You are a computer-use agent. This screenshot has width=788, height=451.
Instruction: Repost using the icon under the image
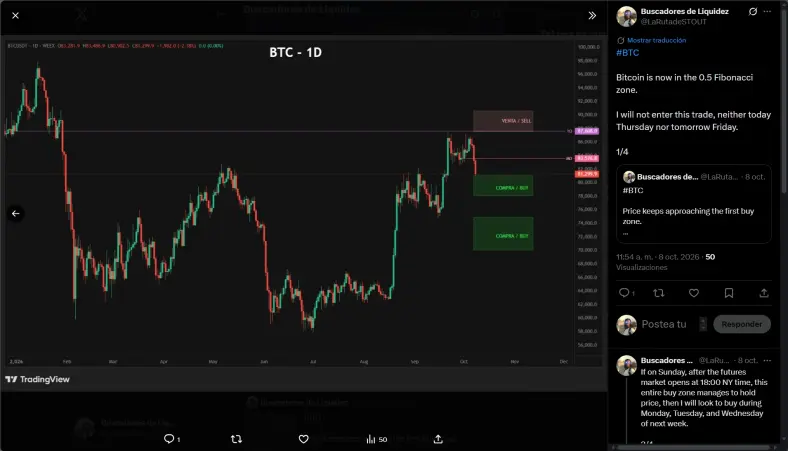click(x=236, y=439)
